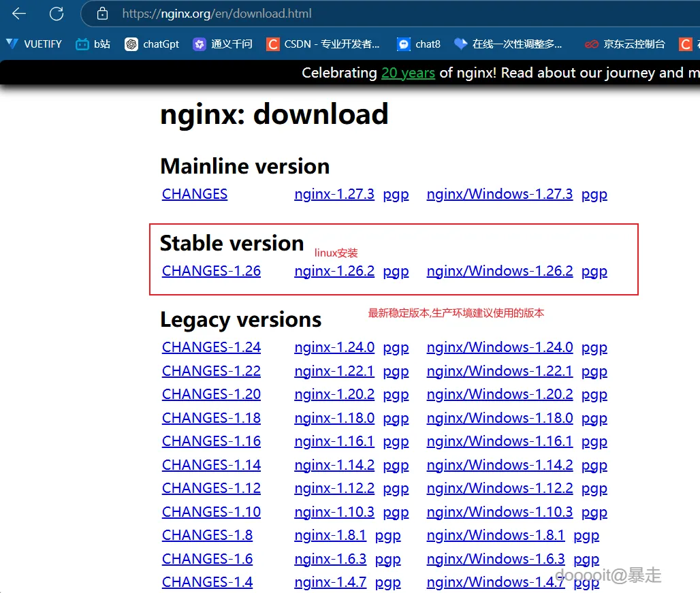Download nginx-1.6.3 source

[330, 559]
